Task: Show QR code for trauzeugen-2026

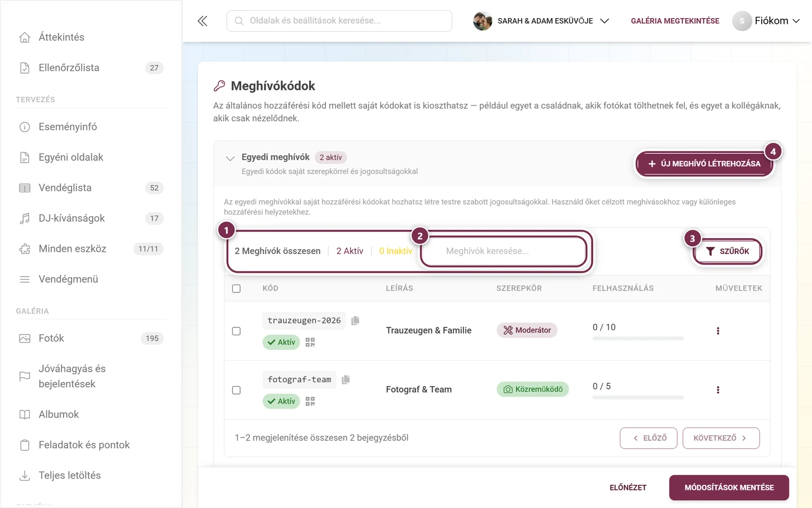Action: (310, 342)
